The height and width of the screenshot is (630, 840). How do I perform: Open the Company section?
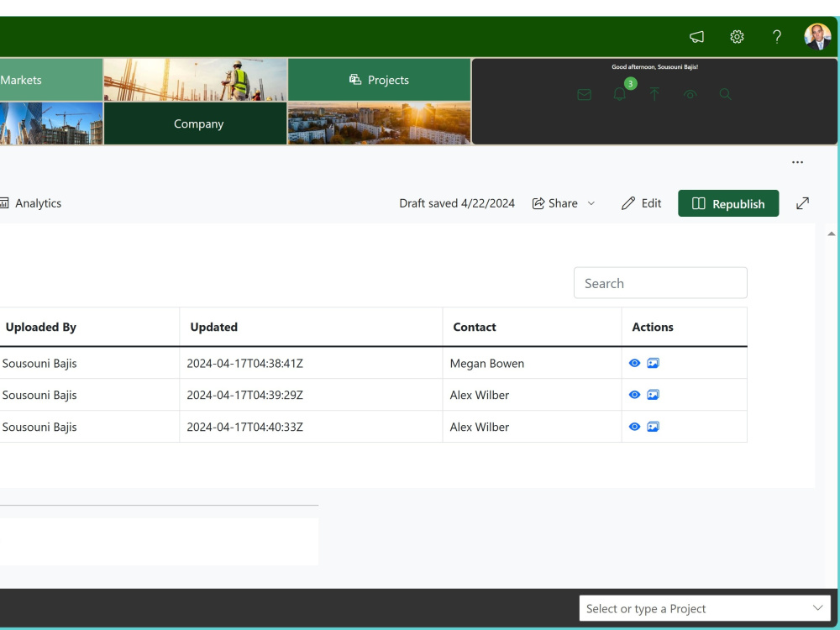[x=198, y=123]
